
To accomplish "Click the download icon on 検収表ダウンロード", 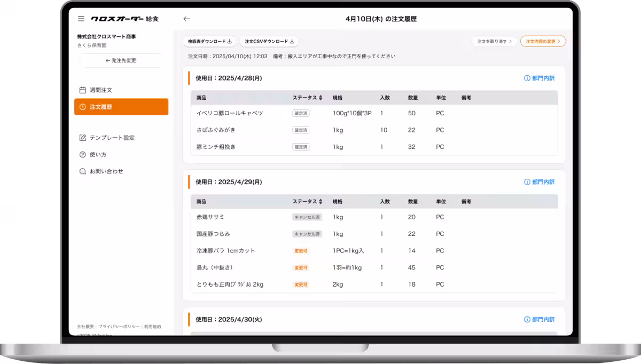I will pyautogui.click(x=229, y=41).
